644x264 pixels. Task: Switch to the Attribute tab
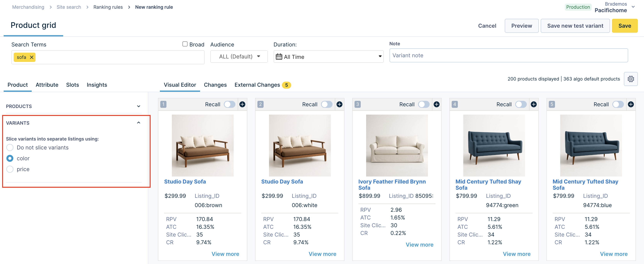click(47, 85)
